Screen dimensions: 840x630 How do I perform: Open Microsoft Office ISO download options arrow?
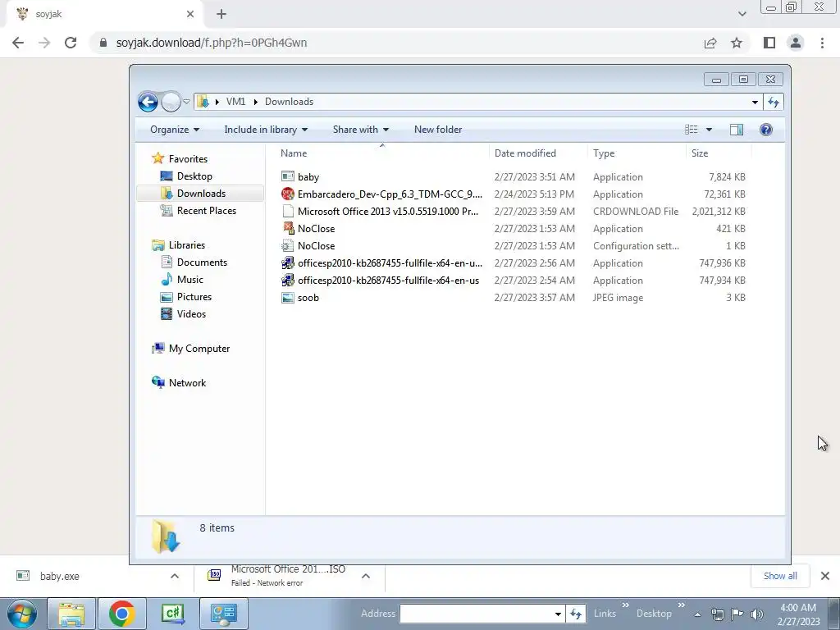[365, 577]
